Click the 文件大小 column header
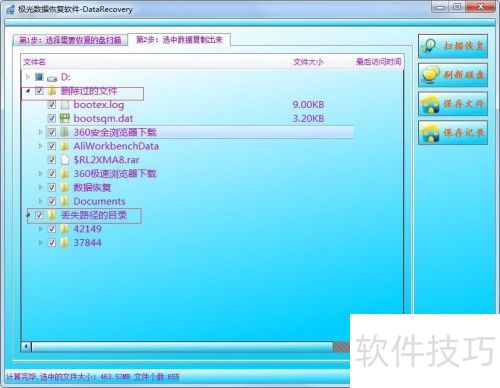Screen dimensions: 500x388 point(308,62)
